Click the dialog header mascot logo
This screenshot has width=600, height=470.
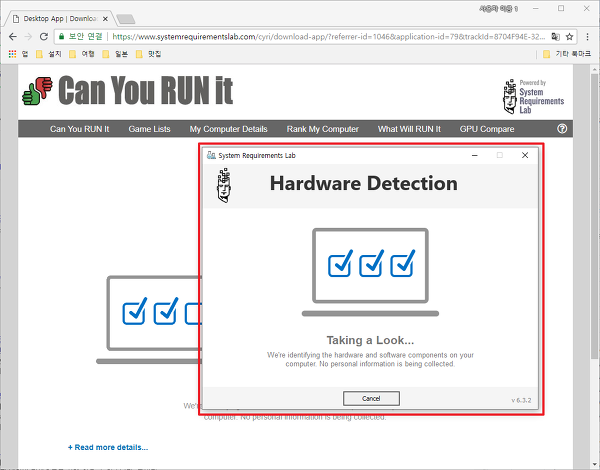click(x=224, y=185)
